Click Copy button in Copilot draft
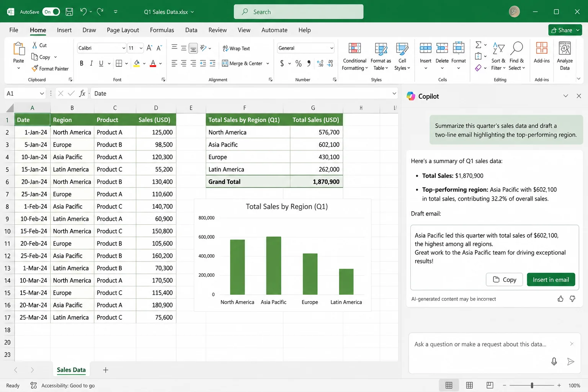The height and width of the screenshot is (392, 588). [x=504, y=279]
